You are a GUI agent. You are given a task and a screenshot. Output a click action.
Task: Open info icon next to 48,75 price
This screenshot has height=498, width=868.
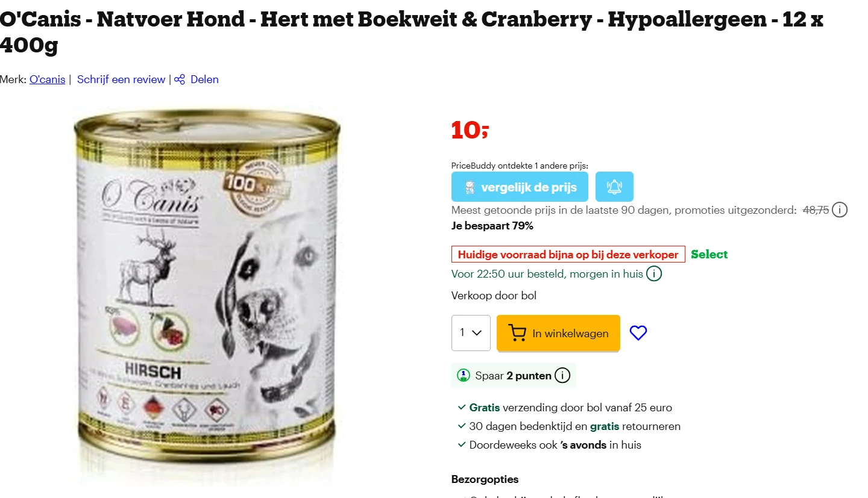coord(840,210)
